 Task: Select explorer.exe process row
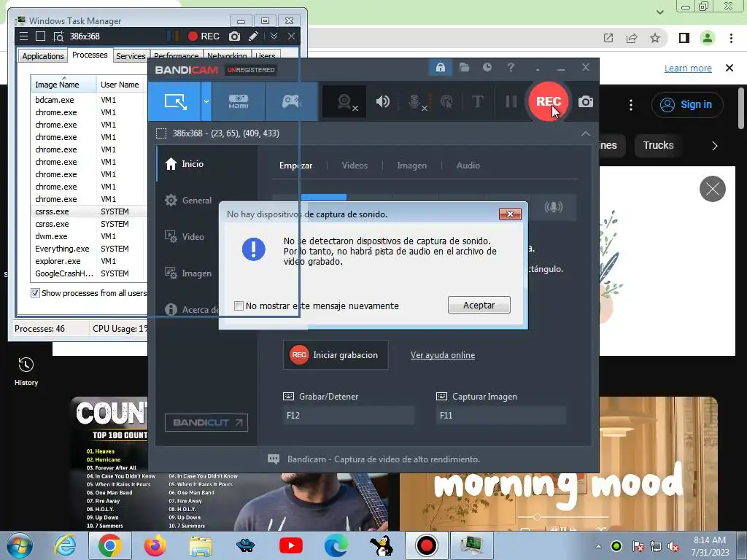[88, 261]
